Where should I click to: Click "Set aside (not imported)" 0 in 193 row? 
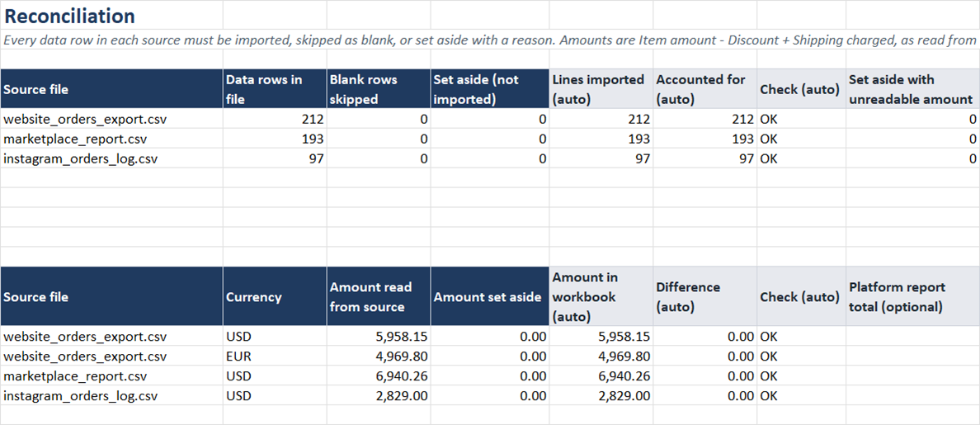point(489,139)
